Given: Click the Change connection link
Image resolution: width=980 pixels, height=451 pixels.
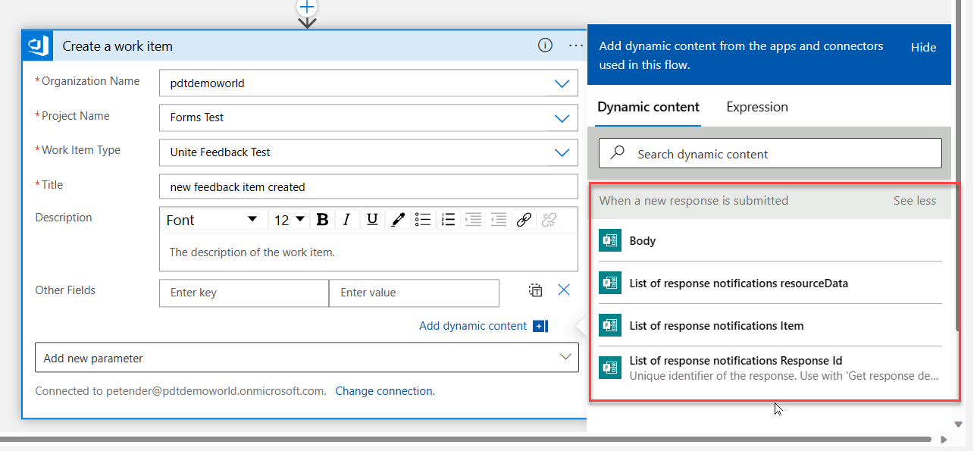Looking at the screenshot, I should click(x=385, y=390).
